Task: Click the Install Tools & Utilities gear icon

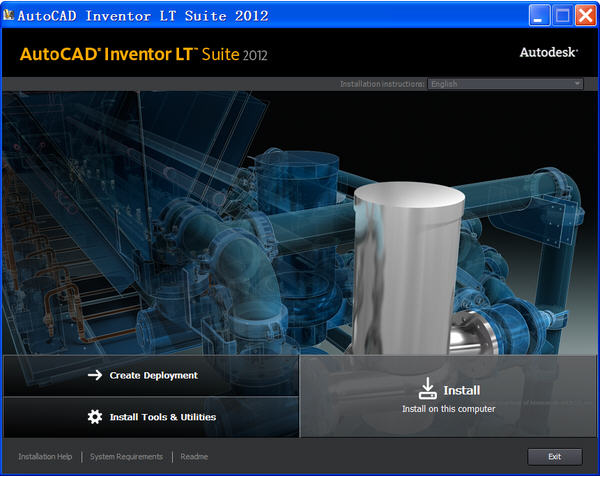Action: tap(95, 417)
